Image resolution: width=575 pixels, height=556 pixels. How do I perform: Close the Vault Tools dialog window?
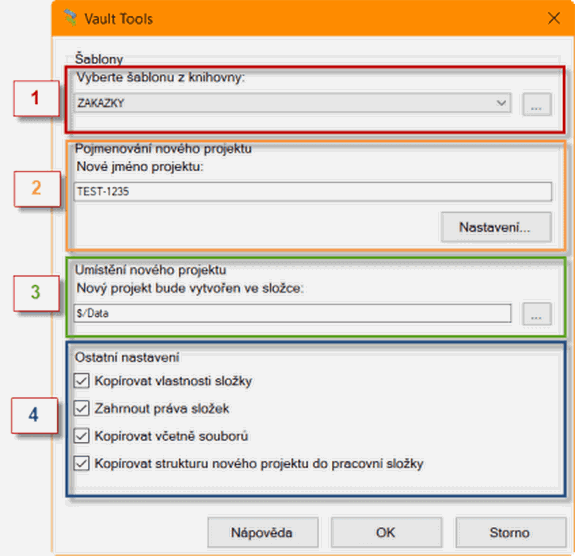point(554,18)
